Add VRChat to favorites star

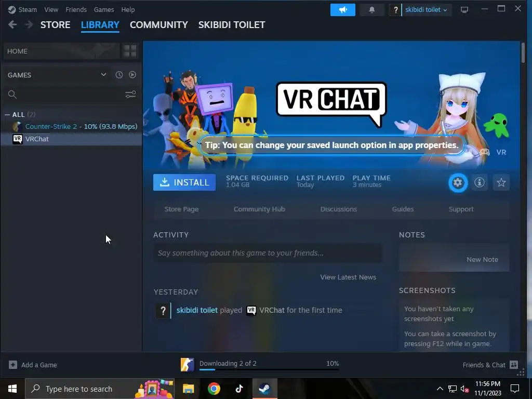click(501, 182)
